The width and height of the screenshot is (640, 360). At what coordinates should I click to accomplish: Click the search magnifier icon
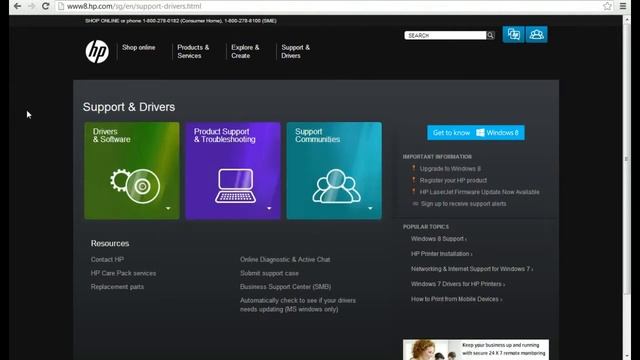(x=491, y=36)
